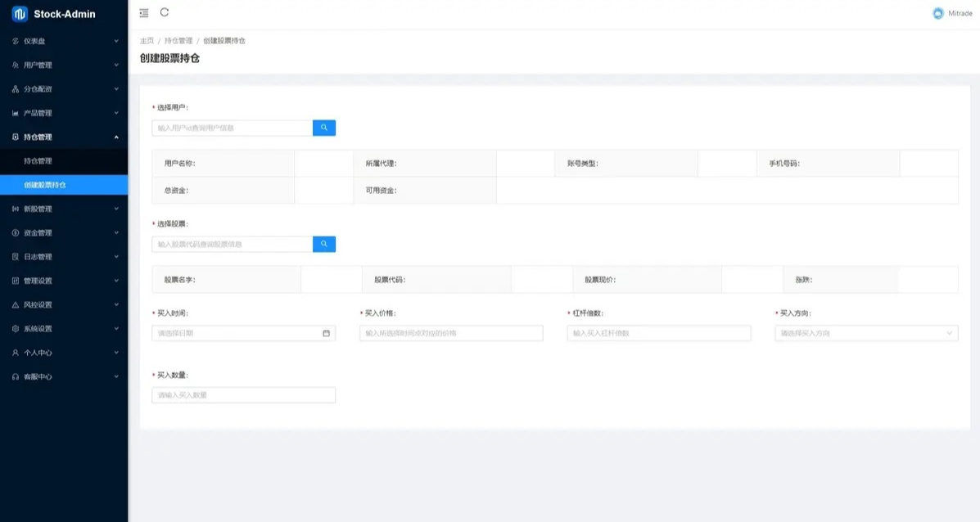Click the stock search magnifier button
Screen dimensions: 980x522
click(323, 244)
